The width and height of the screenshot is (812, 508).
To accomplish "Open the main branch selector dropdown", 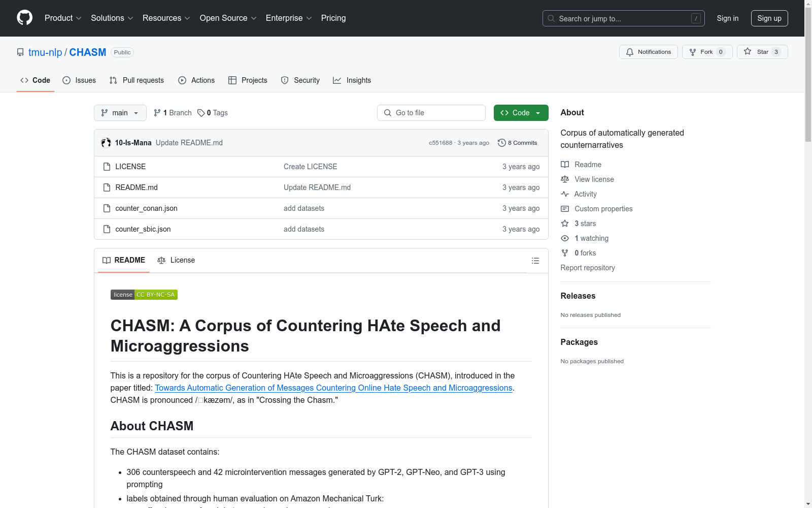I will coord(120,113).
